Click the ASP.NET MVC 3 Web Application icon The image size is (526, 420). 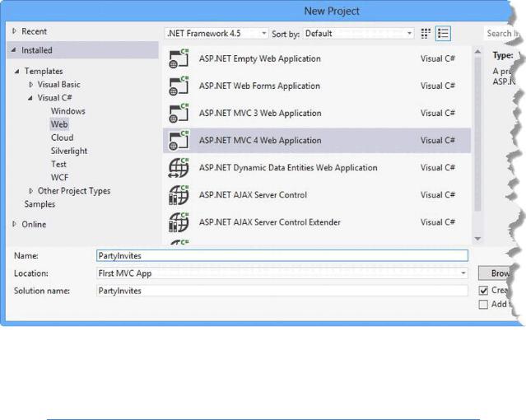[x=179, y=113]
